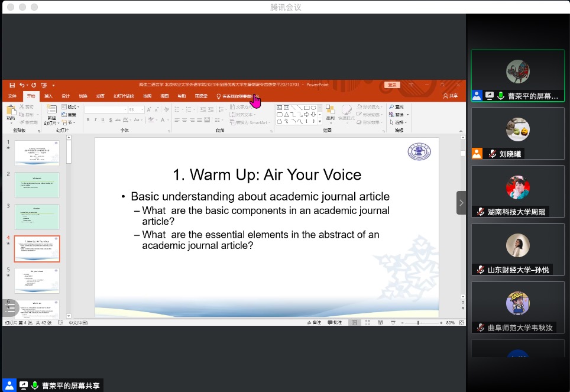The image size is (570, 392).
Task: Expand the shapes gallery more arrow
Action: (x=320, y=122)
